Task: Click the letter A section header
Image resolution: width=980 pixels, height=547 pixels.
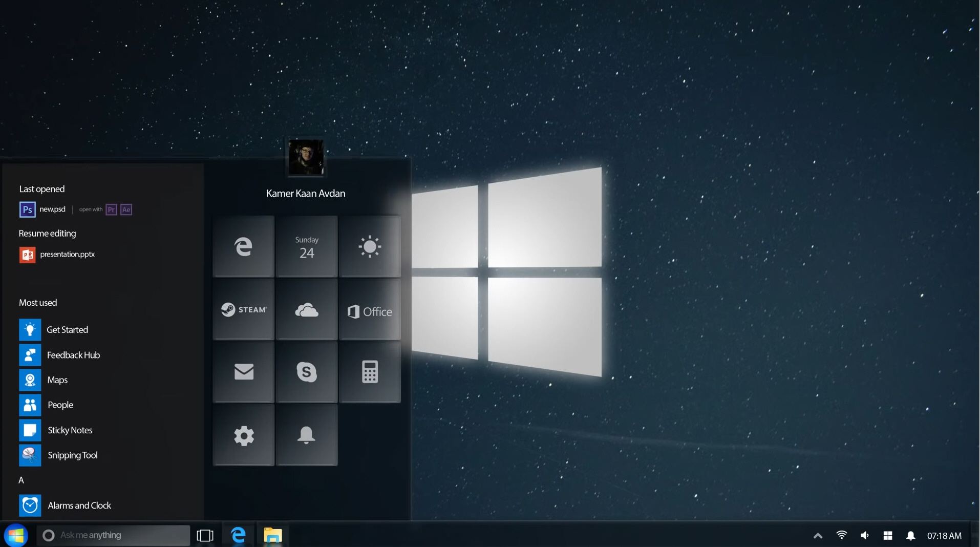Action: (21, 480)
